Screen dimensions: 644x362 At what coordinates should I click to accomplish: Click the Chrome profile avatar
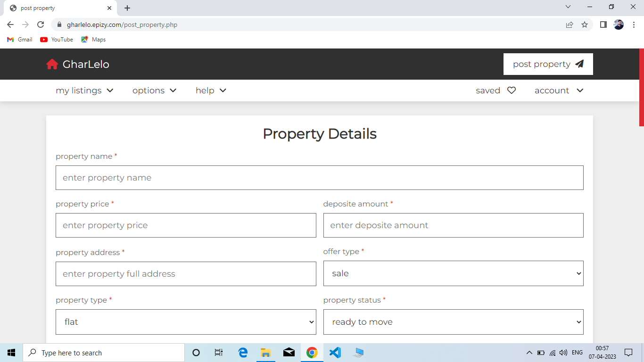click(x=619, y=25)
